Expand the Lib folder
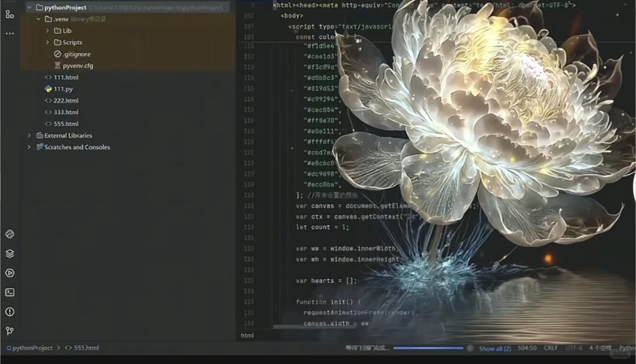Image resolution: width=636 pixels, height=364 pixels. [48, 31]
